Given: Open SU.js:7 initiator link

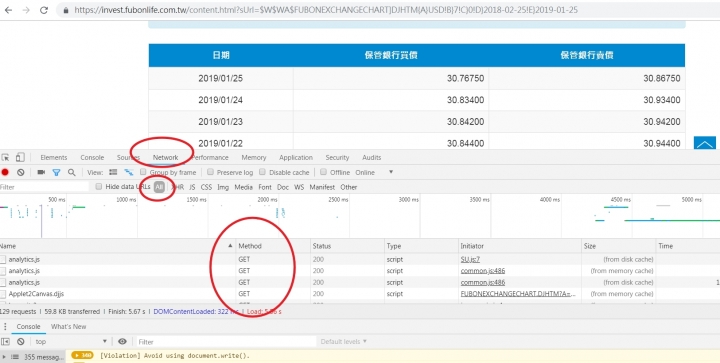Looking at the screenshot, I should point(470,259).
